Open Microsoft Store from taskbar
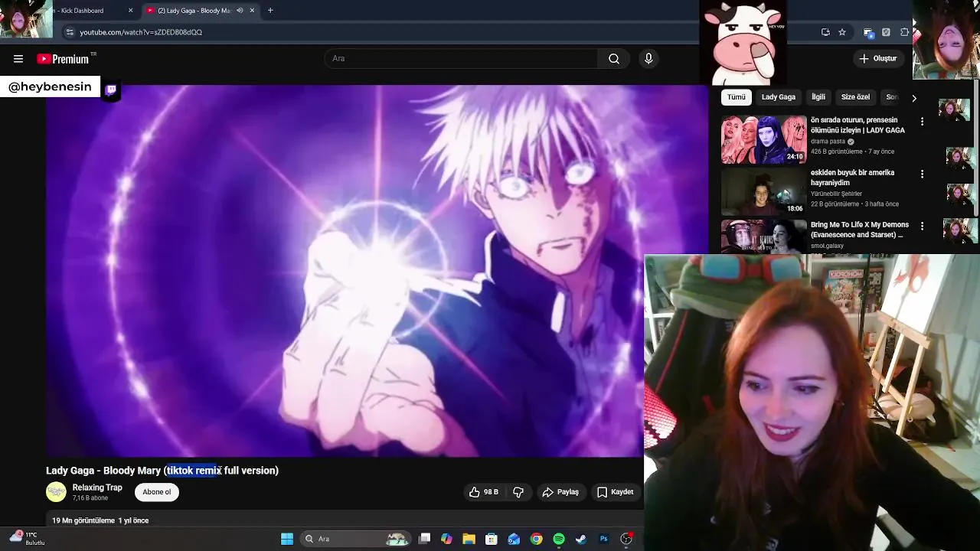980x551 pixels. [x=492, y=539]
